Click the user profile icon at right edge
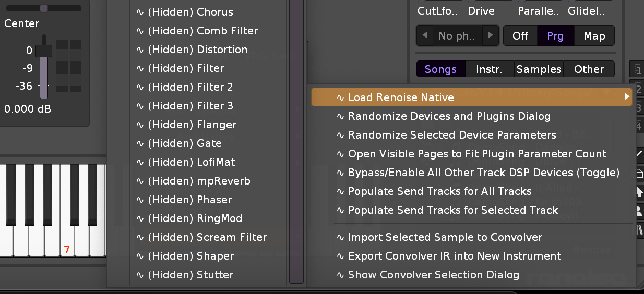The height and width of the screenshot is (294, 644). pos(640,210)
